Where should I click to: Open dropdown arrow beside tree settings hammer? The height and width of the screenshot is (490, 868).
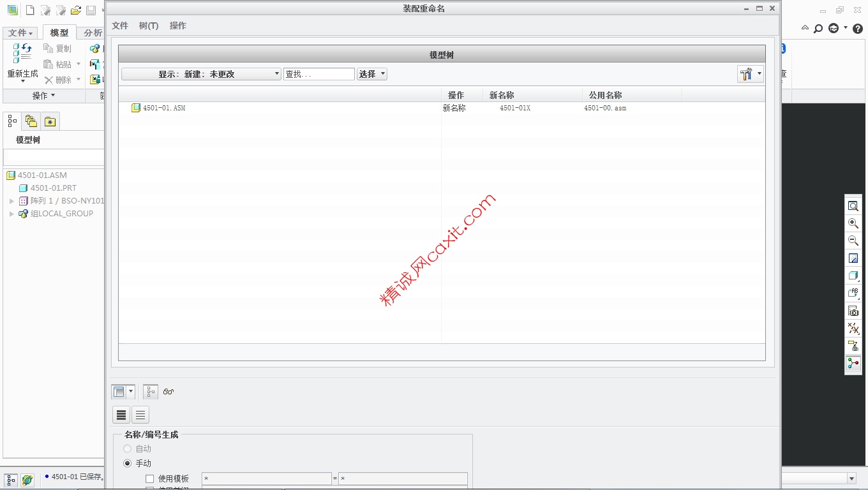[x=759, y=74]
